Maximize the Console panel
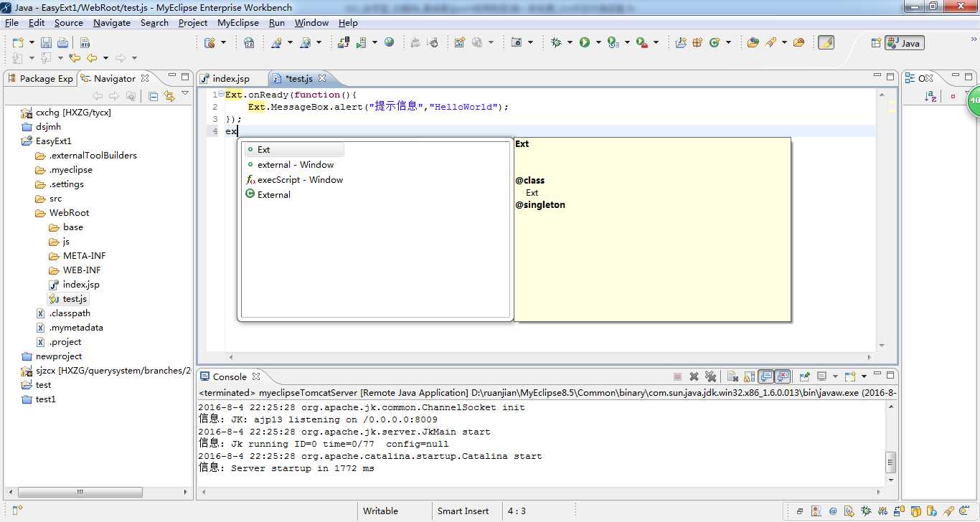 point(891,374)
